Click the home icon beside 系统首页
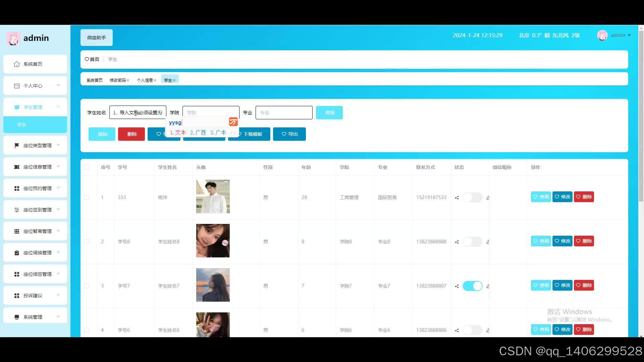This screenshot has width=644, height=362. click(x=17, y=64)
